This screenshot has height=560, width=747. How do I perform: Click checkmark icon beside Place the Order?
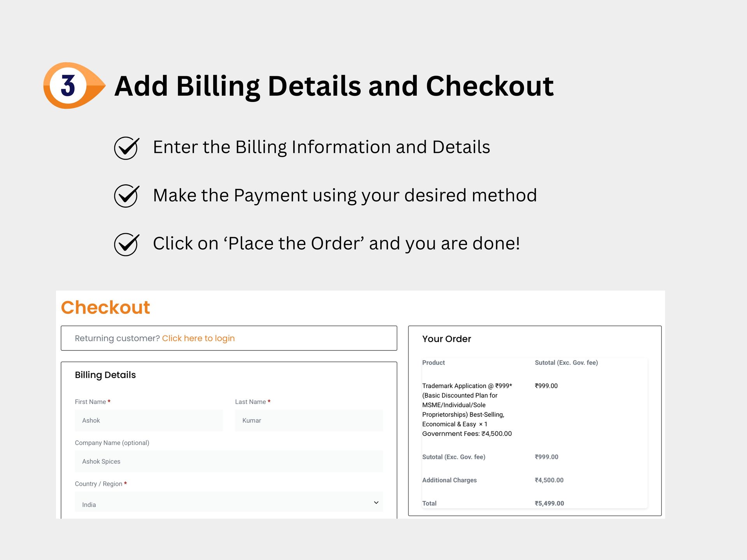pyautogui.click(x=126, y=244)
